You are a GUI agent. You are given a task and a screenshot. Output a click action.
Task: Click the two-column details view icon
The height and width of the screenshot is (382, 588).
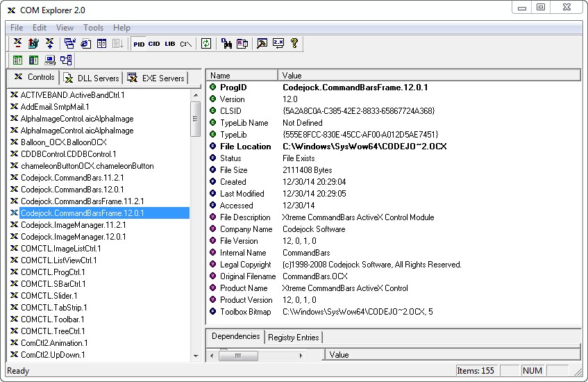tap(101, 44)
